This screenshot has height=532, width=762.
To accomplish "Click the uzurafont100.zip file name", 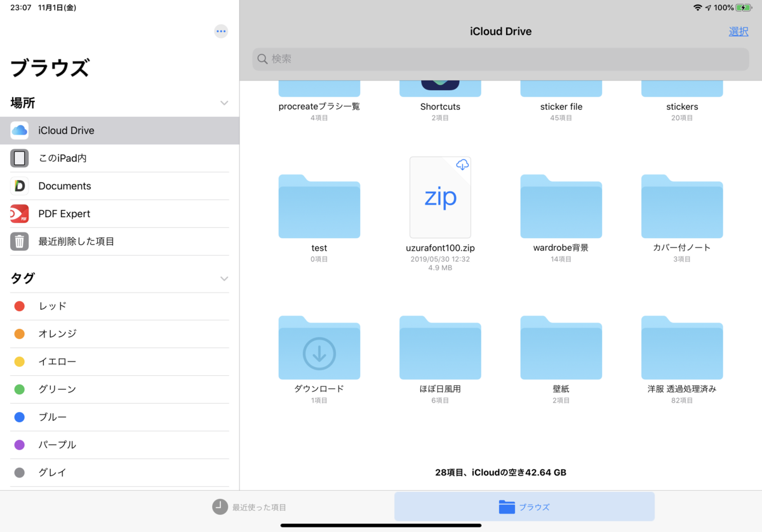I will [440, 248].
